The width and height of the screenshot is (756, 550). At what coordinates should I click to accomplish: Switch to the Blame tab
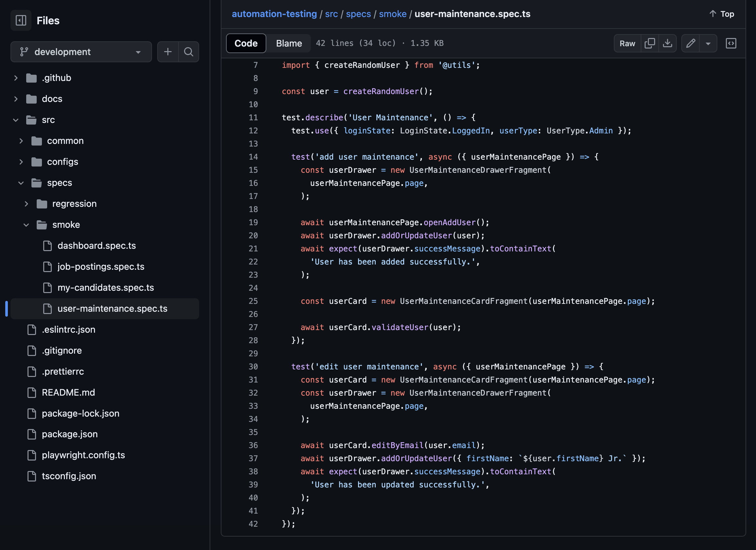tap(289, 43)
